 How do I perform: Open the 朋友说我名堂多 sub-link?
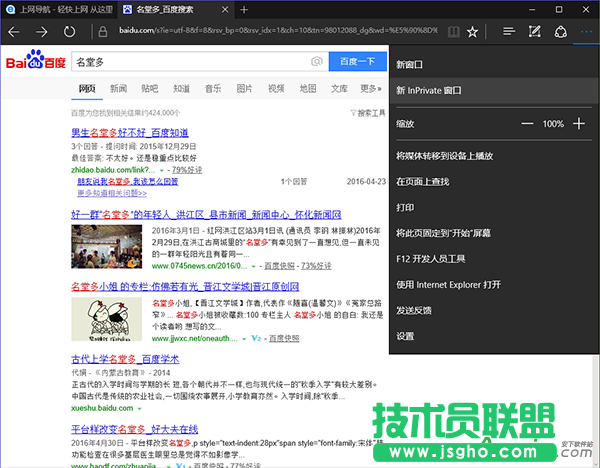[x=128, y=181]
